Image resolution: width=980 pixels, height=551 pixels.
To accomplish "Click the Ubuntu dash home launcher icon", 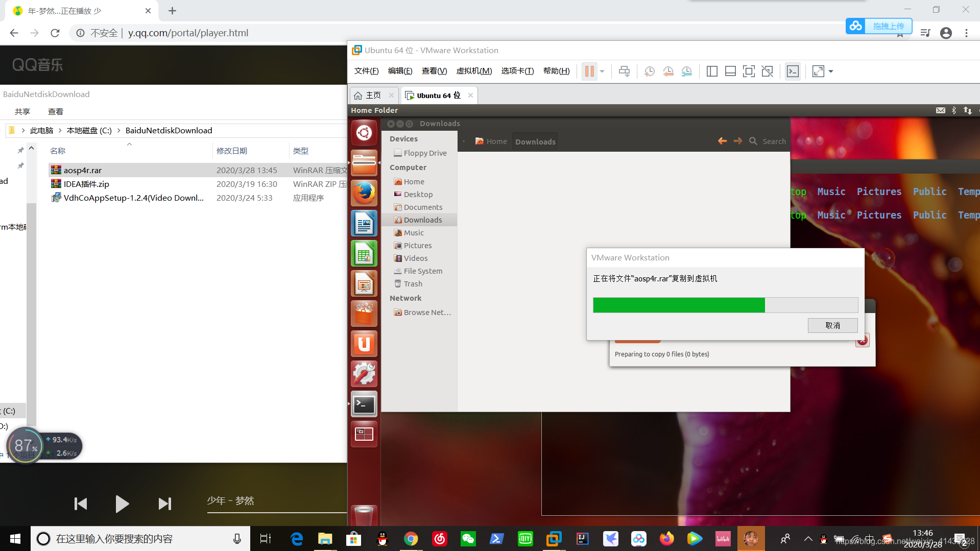I will point(364,133).
